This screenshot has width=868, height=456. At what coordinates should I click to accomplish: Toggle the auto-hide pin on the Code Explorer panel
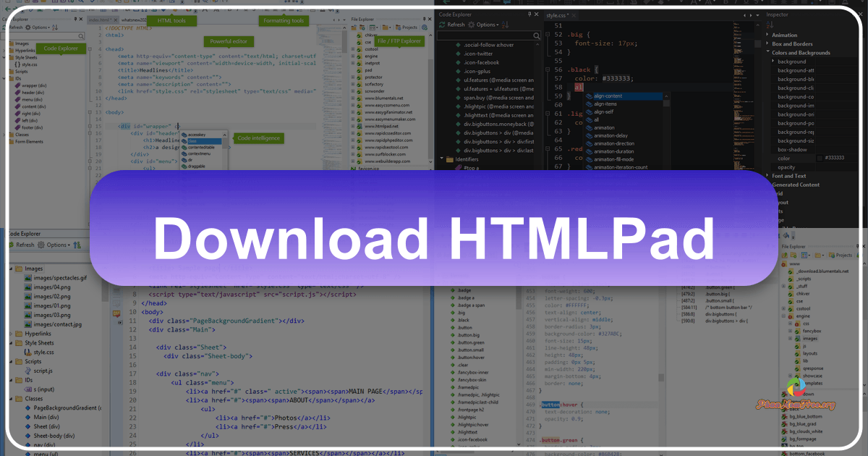click(75, 19)
